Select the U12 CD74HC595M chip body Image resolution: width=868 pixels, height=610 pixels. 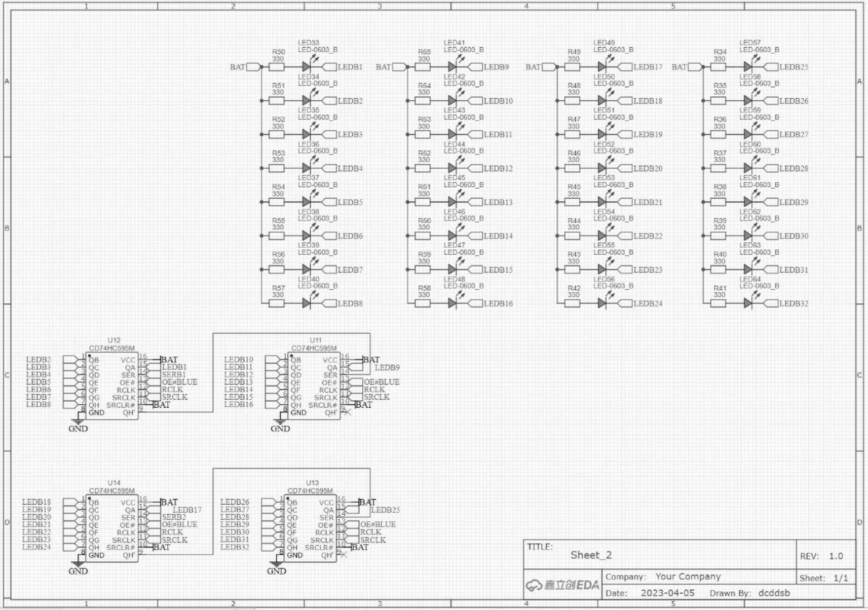point(112,386)
